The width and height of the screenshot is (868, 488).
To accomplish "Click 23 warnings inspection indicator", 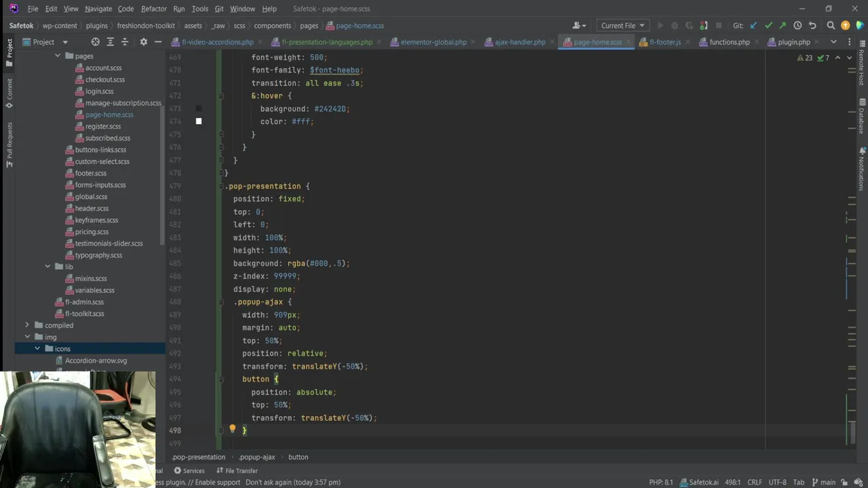I will click(805, 58).
